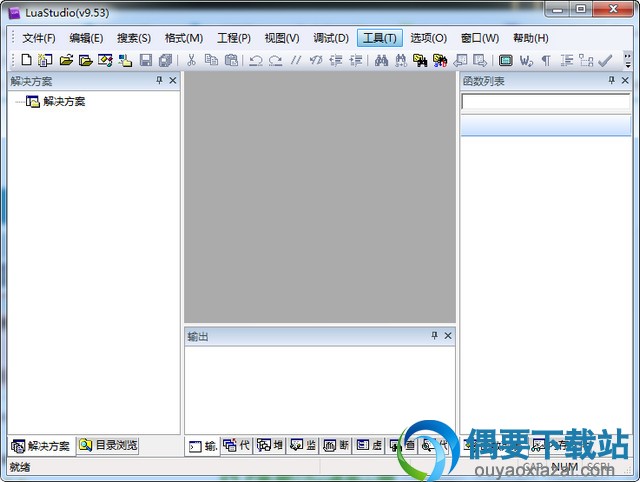Viewport: 640px width, 482px height.
Task: Open the 搜索(S) menu
Action: pyautogui.click(x=134, y=38)
